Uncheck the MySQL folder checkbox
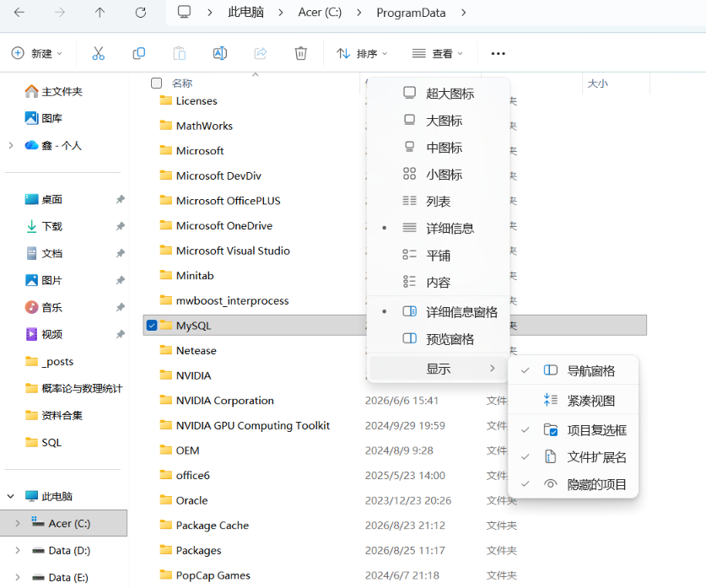Screen dimensions: 706x588 coord(152,325)
